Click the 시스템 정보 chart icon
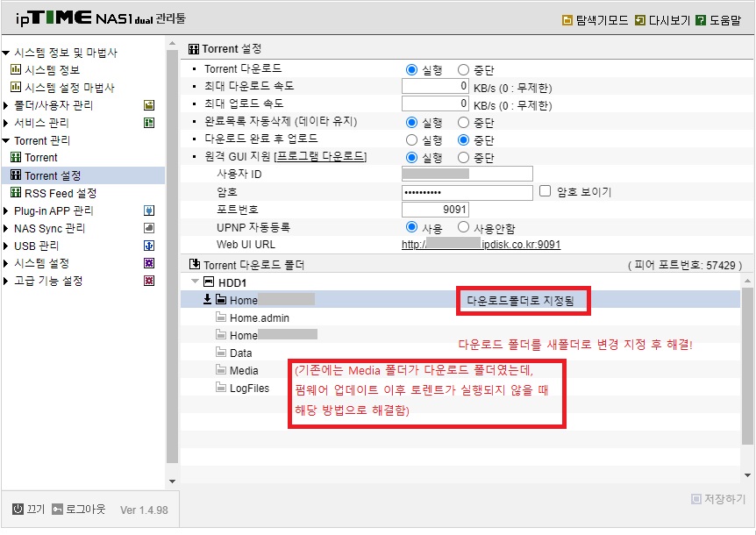Screen dimensions: 756x535 [x=16, y=69]
